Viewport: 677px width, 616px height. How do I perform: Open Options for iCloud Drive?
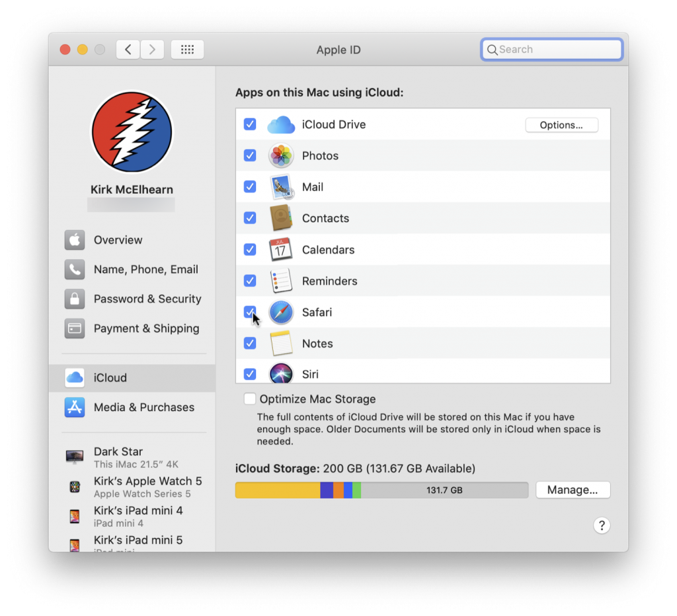(561, 124)
